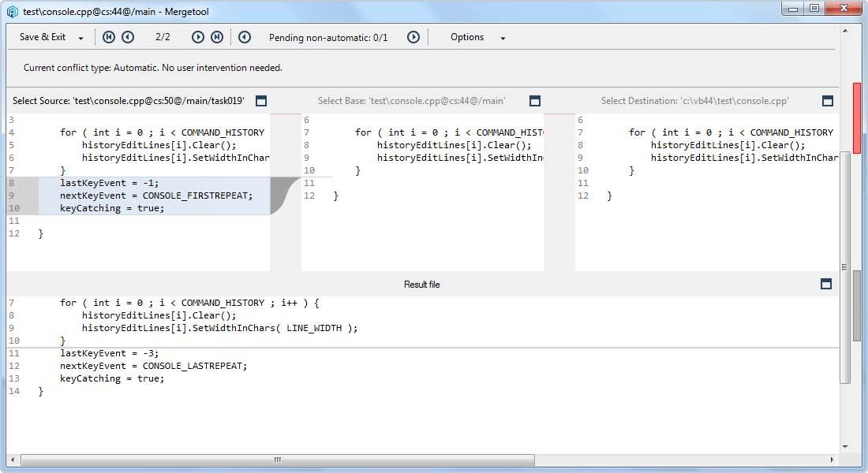This screenshot has height=473, width=868.
Task: Click the Save & Exit button
Action: [42, 37]
